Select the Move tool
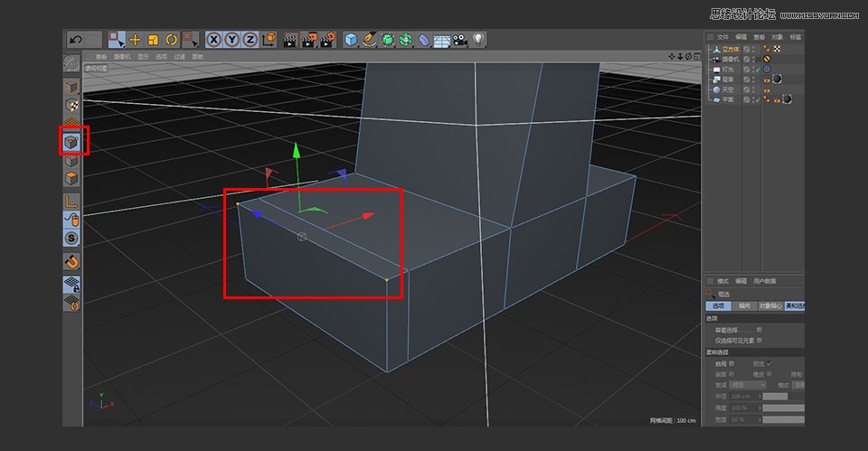Viewport: 868px width, 451px height. (135, 40)
